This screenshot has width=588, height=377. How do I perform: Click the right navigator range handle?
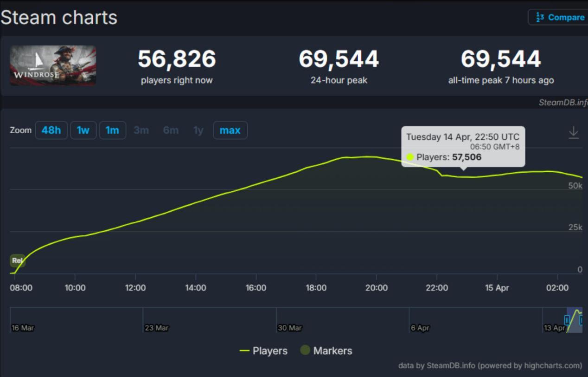click(581, 320)
